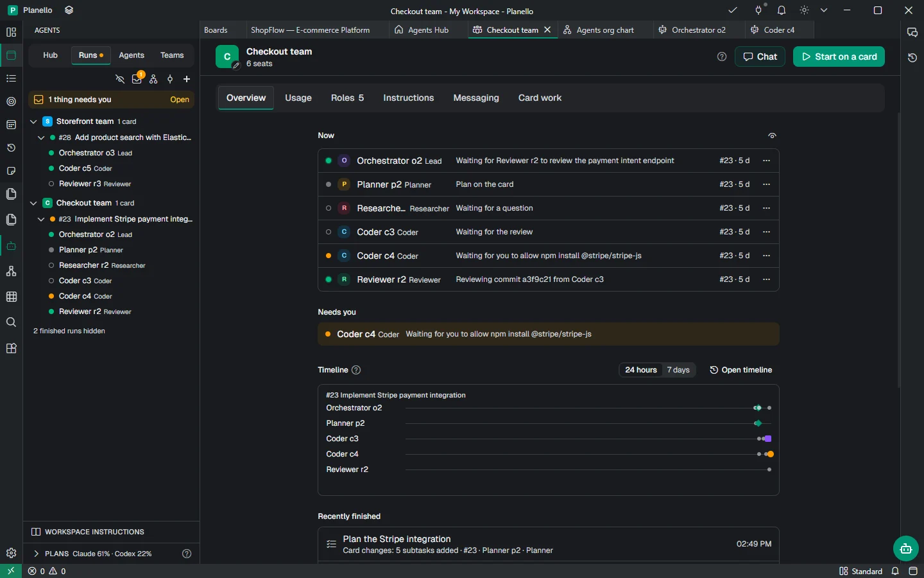
Task: Open the chevron dropdown in title bar
Action: point(825,10)
